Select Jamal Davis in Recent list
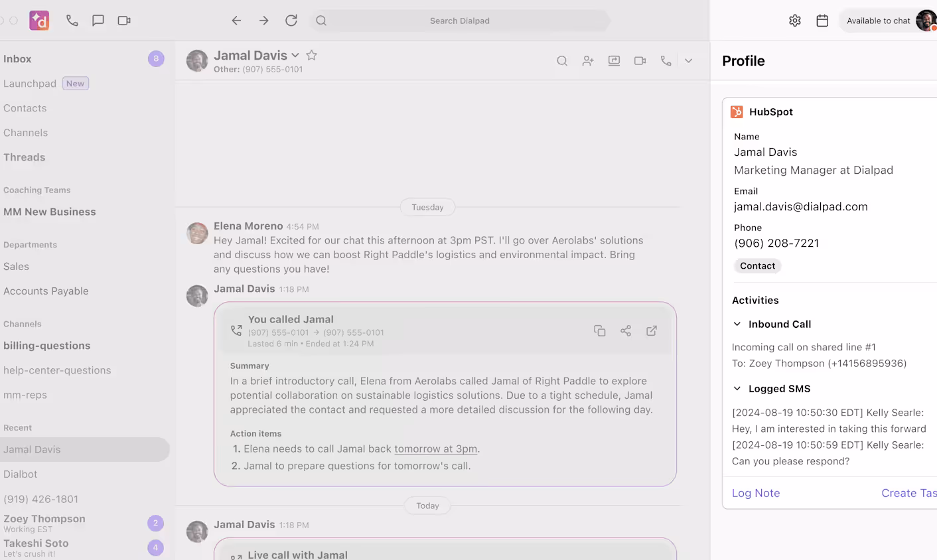937x560 pixels. tap(84, 449)
